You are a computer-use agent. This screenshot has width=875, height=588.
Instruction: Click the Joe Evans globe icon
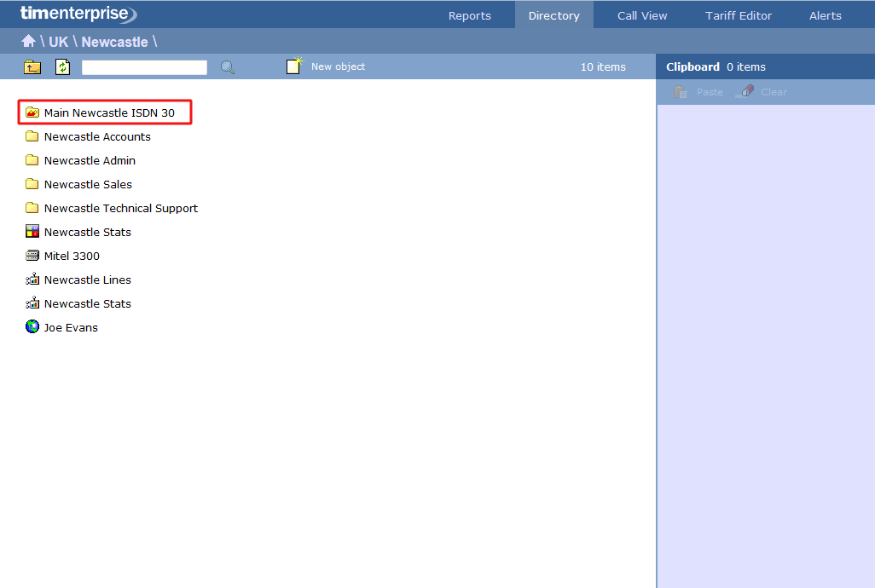[32, 327]
